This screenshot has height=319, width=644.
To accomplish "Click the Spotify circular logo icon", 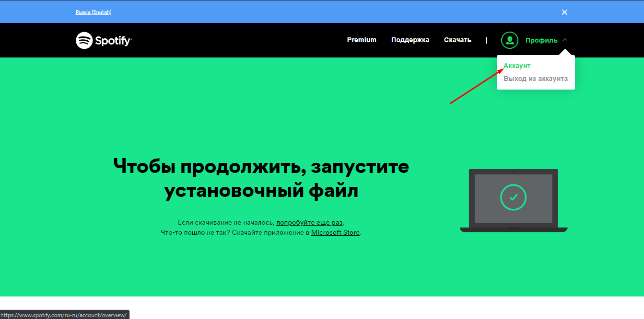I will (x=84, y=40).
